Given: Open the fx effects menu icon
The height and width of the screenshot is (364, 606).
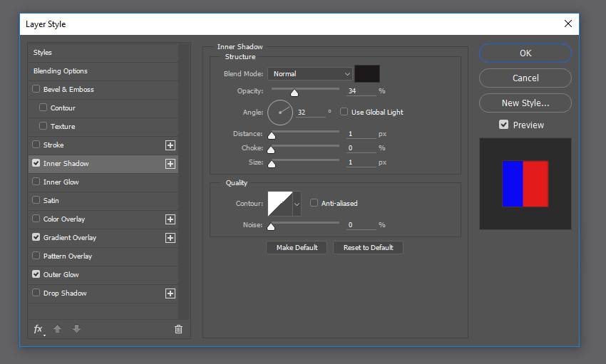Looking at the screenshot, I should (38, 329).
